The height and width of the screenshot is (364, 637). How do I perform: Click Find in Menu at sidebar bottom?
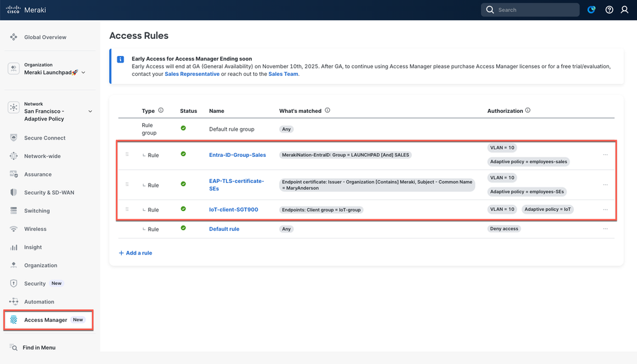tap(39, 347)
